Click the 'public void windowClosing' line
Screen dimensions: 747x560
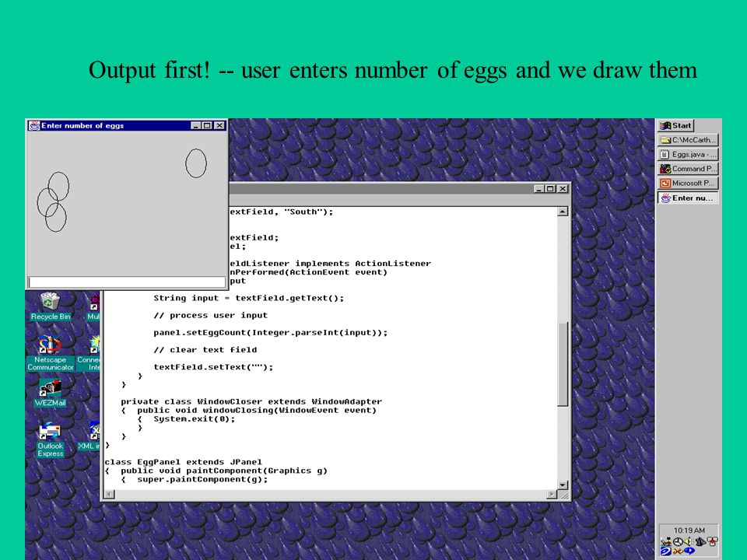256,410
